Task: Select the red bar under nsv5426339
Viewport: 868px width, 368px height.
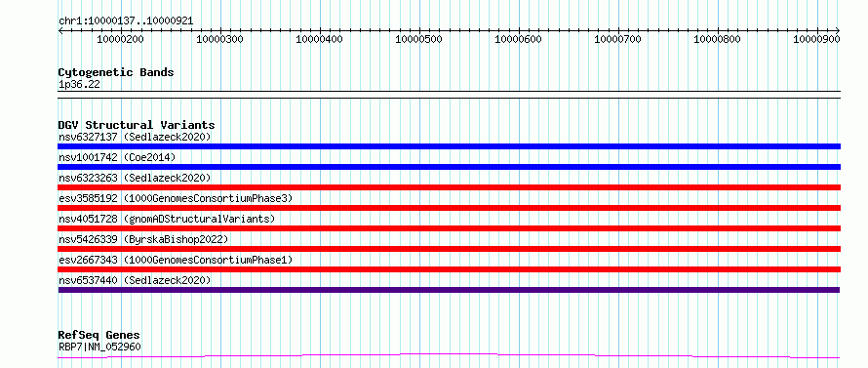Action: (x=449, y=249)
